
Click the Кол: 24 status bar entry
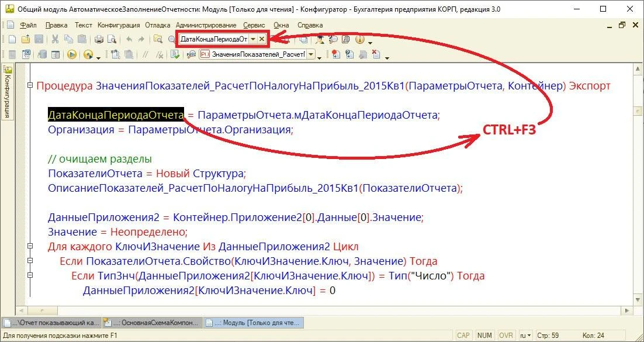[x=593, y=336]
